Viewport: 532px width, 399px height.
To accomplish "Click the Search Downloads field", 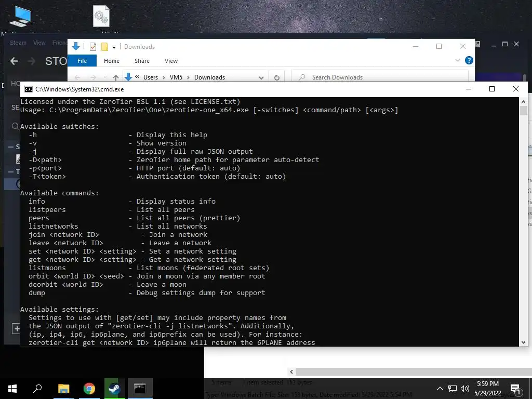I will (380, 77).
